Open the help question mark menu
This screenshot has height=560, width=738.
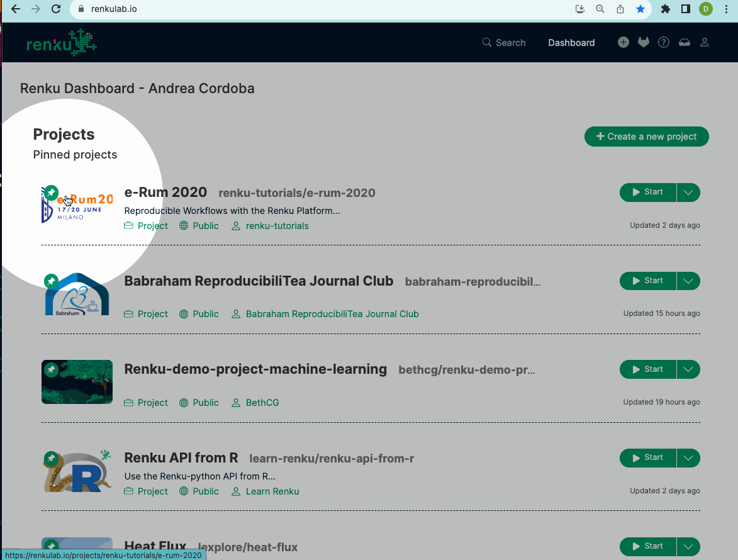click(663, 43)
